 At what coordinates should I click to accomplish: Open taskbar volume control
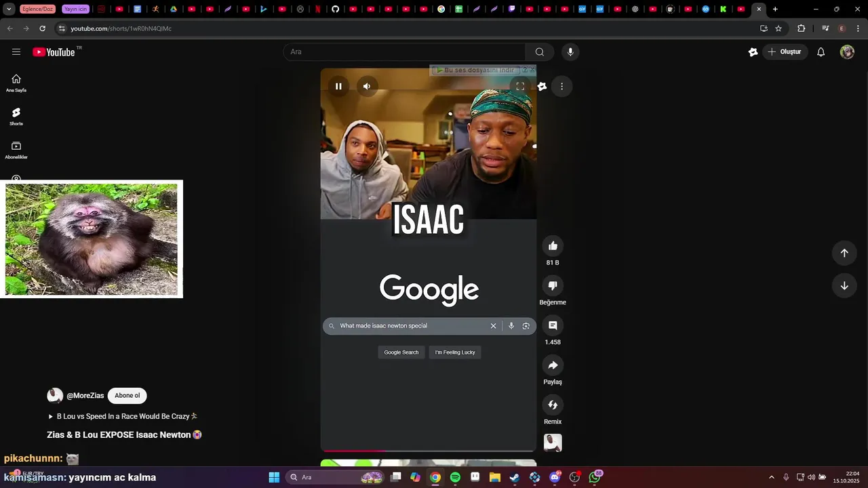click(x=811, y=477)
